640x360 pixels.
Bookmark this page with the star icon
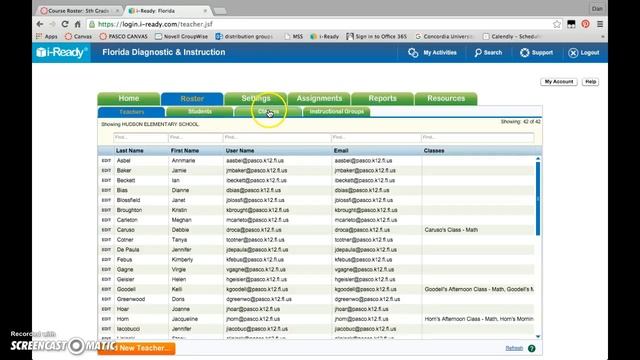(557, 24)
